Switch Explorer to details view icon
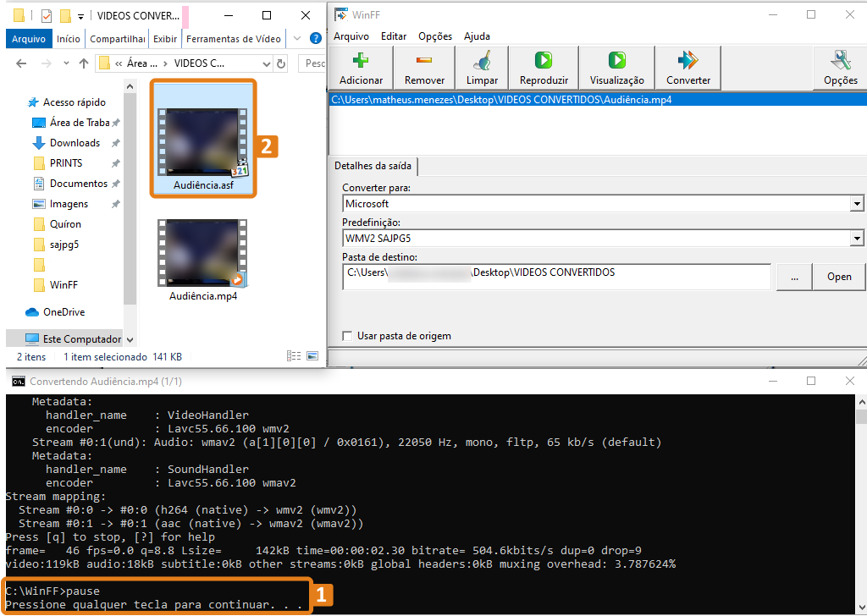867x616 pixels. pyautogui.click(x=294, y=356)
